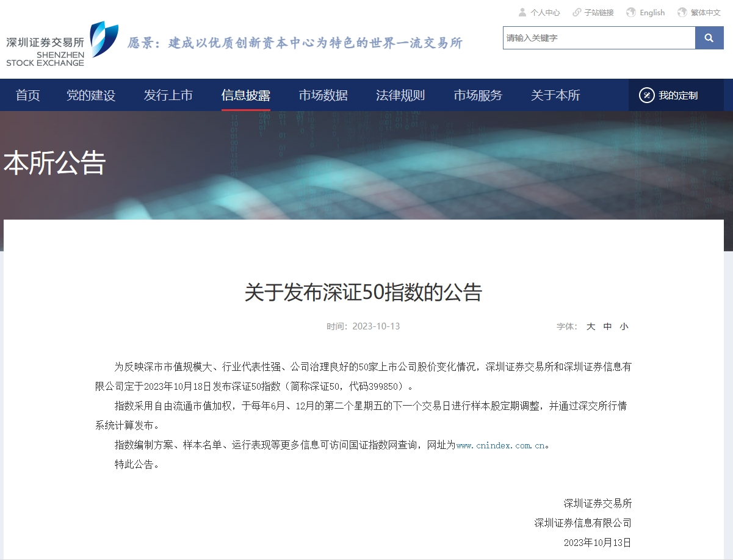
Task: Open the www.cnindex.com.cn link
Action: point(500,445)
